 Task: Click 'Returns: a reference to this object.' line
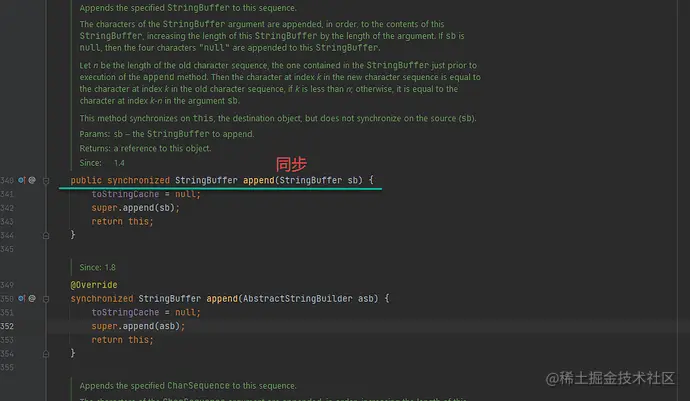coord(145,148)
